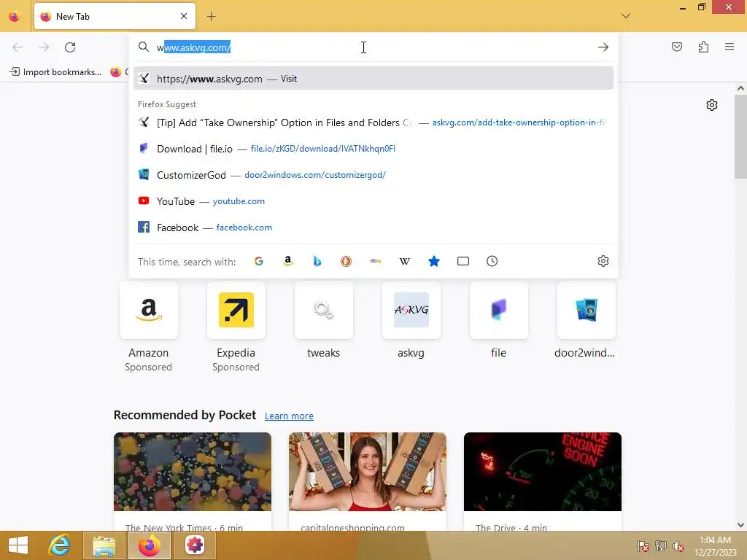747x560 pixels.
Task: Open new tab personalize gear icon
Action: click(712, 105)
